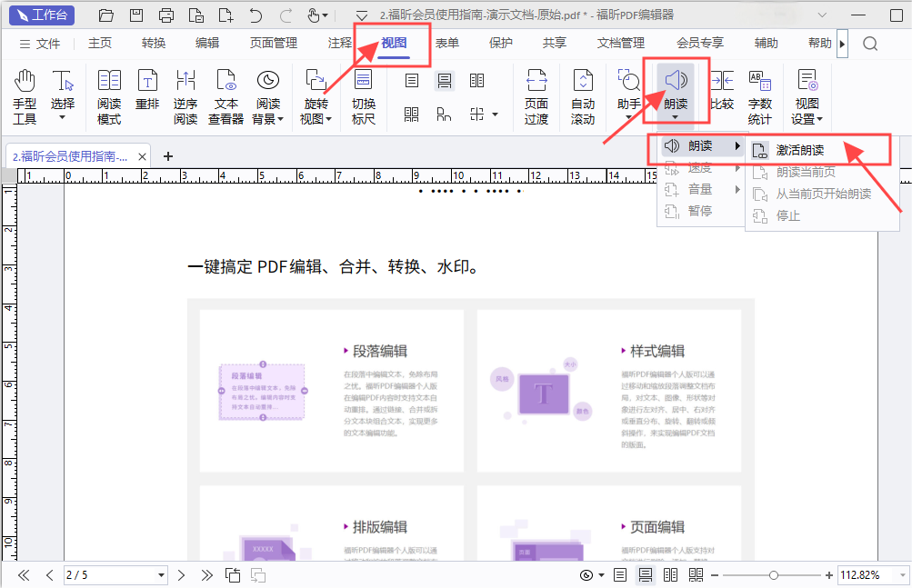This screenshot has width=912, height=588.
Task: Click the page number input field
Action: point(109,574)
